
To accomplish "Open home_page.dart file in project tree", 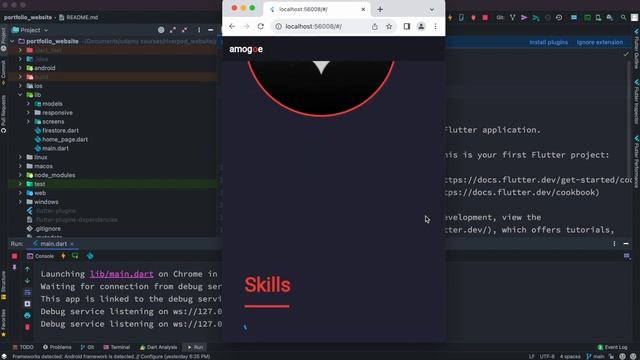I will tap(64, 140).
